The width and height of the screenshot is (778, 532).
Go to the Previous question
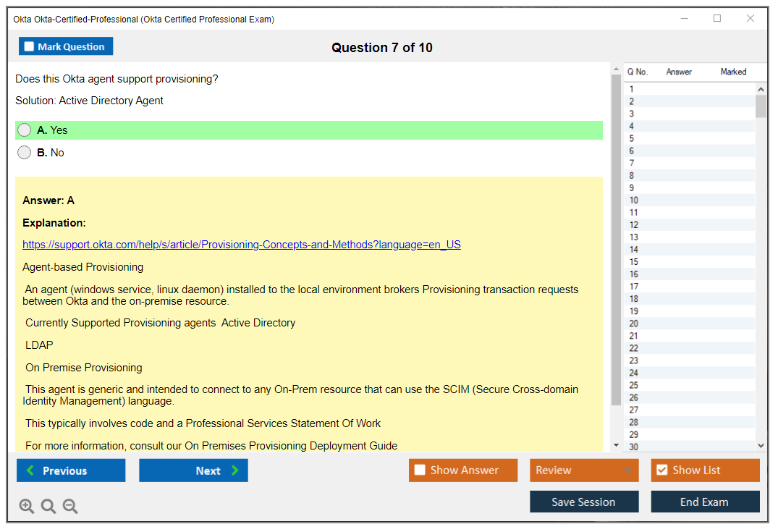(71, 470)
